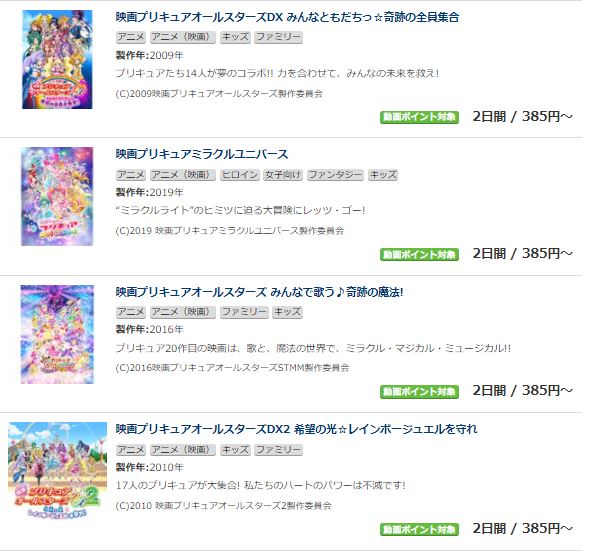
Task: Select the ファミリー tag under the 2009 movie
Action: [278, 37]
